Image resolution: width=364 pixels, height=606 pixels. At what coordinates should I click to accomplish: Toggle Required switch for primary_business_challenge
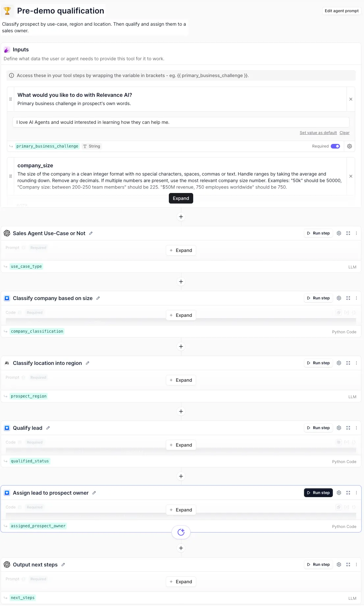click(335, 146)
